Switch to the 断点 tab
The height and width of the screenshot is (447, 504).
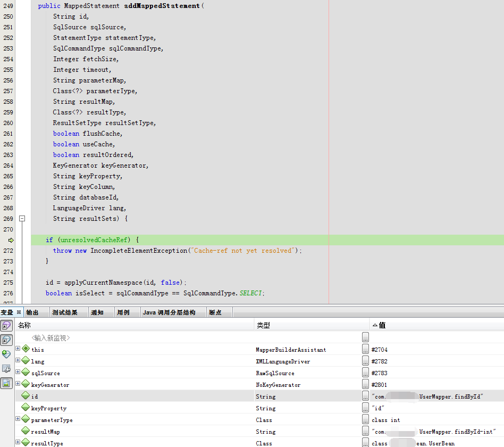pos(215,312)
